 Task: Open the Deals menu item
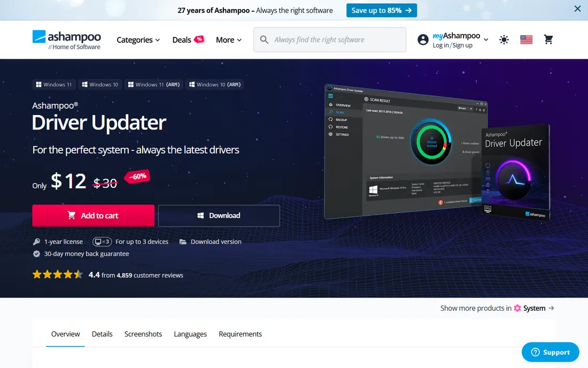click(x=182, y=40)
